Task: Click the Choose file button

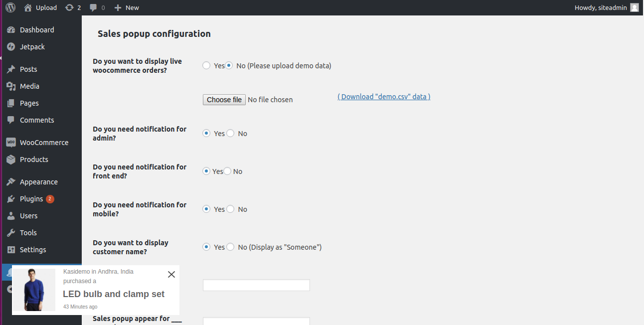Action: point(224,100)
